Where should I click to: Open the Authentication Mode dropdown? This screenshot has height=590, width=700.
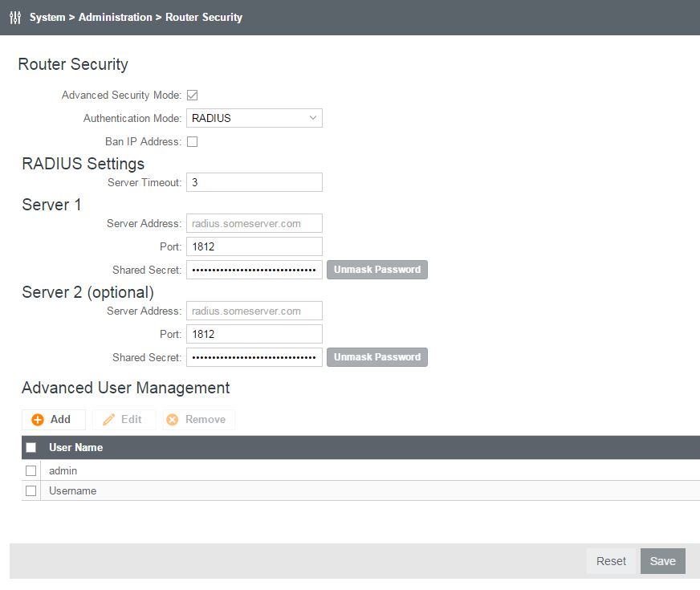(x=254, y=118)
